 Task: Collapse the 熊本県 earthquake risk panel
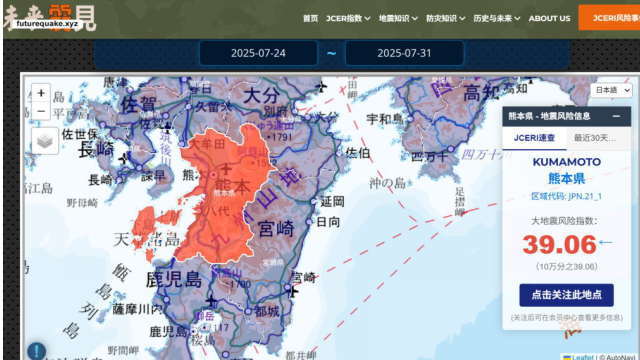tap(616, 116)
